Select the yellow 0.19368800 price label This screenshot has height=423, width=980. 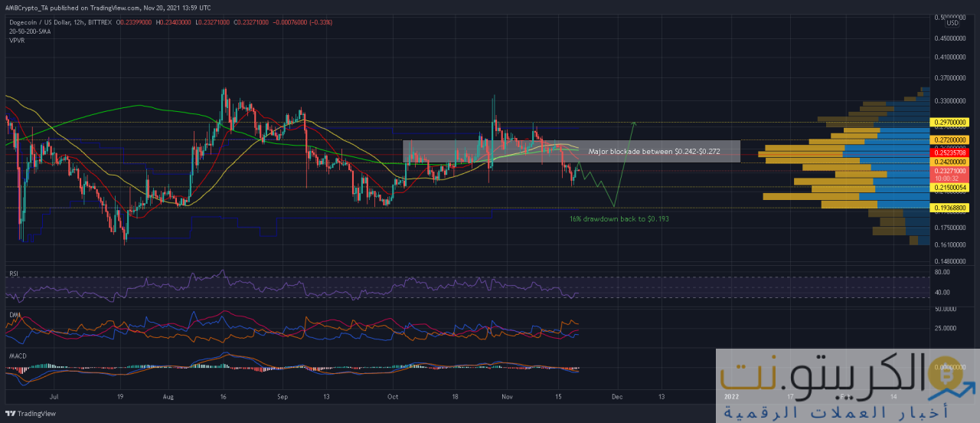951,208
